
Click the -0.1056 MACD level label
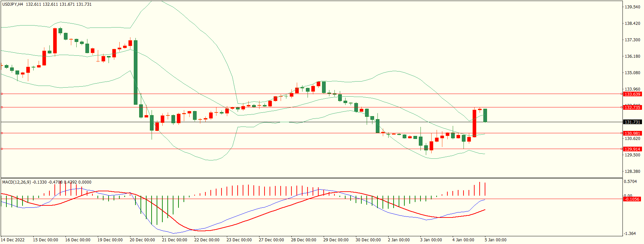click(632, 199)
